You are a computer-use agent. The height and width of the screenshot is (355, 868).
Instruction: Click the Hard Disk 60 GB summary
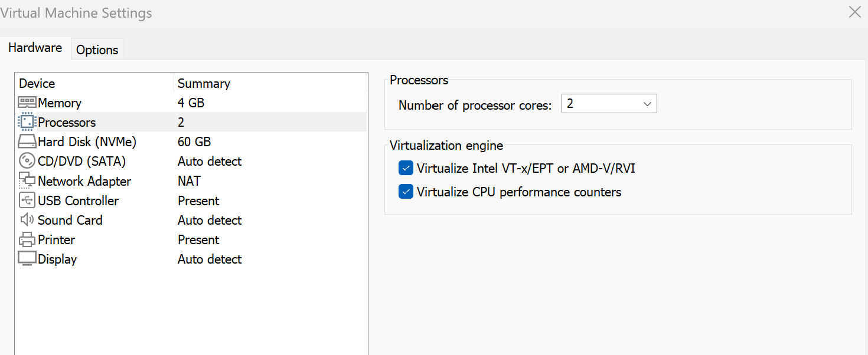point(194,142)
